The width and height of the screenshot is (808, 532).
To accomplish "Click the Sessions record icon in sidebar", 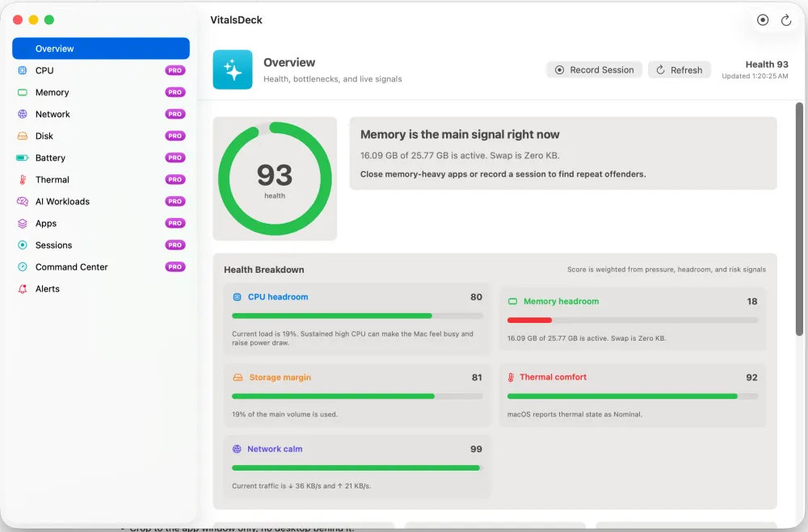I will pos(22,245).
